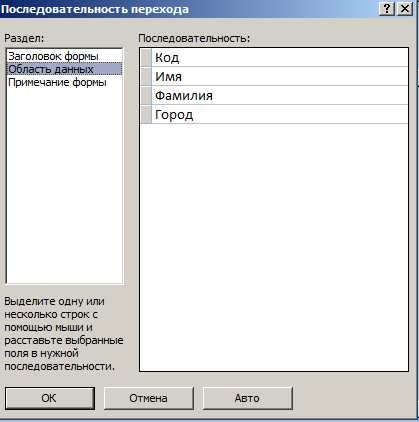
Task: Click the Отмена cancel button
Action: tap(149, 398)
